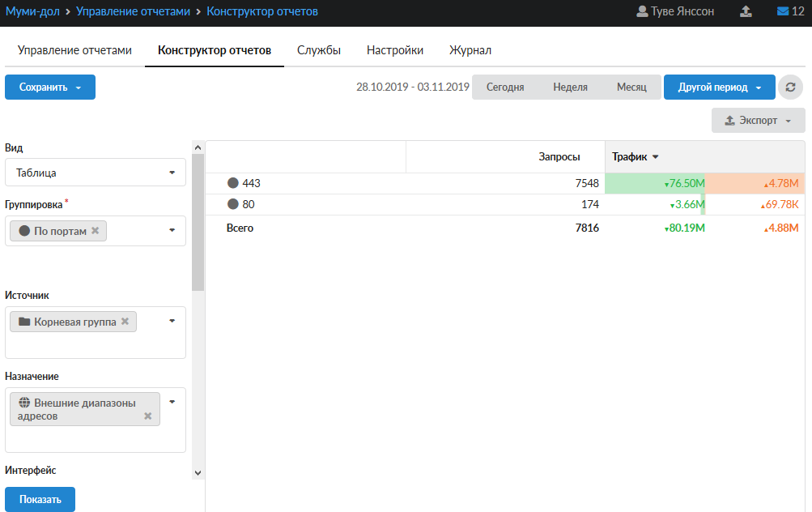Remove the Корневая группа source tag
Screen dimensions: 812x512
pos(125,322)
